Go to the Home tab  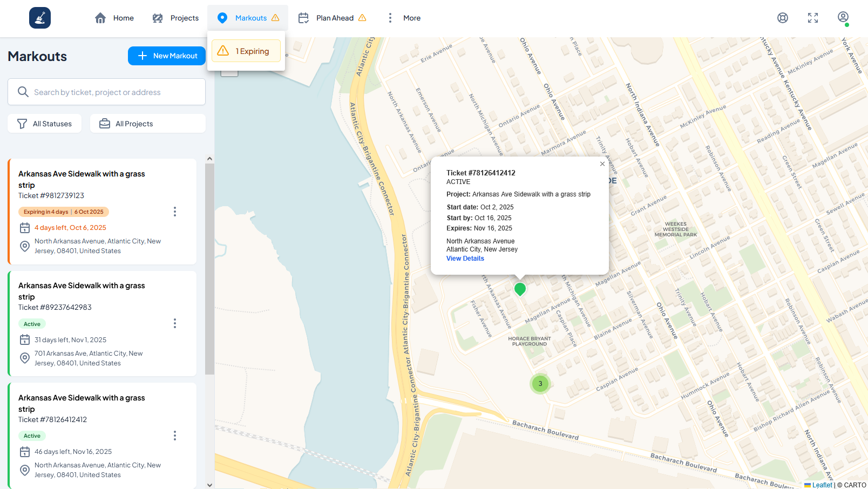114,18
